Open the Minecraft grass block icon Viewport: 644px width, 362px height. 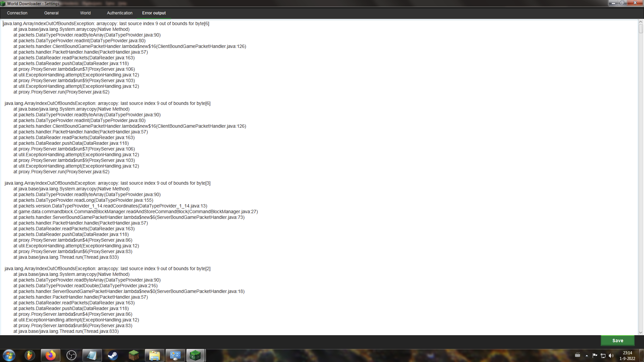pyautogui.click(x=134, y=355)
